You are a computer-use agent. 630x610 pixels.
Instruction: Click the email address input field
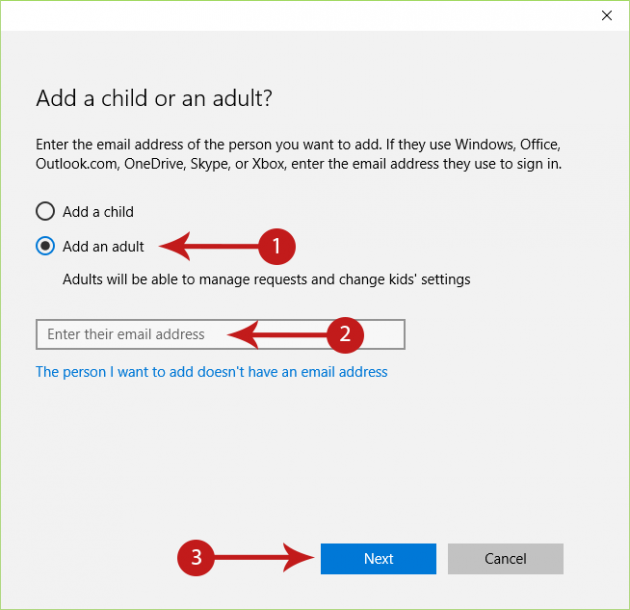[x=220, y=334]
